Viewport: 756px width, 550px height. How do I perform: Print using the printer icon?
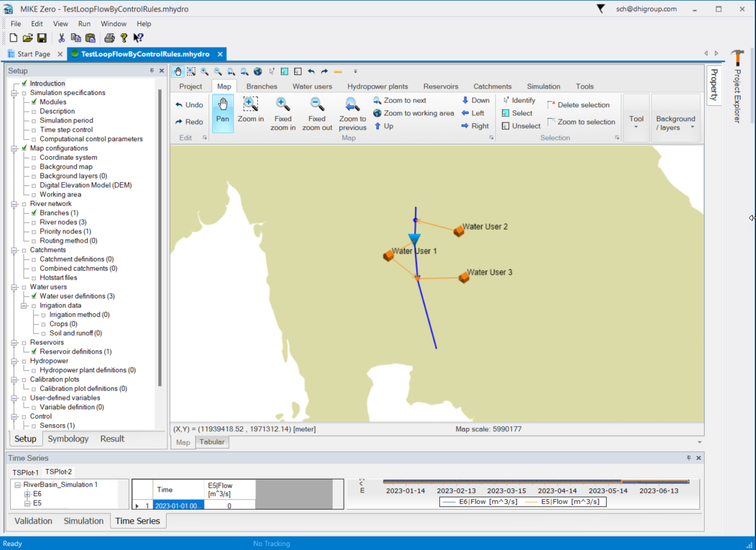[110, 38]
